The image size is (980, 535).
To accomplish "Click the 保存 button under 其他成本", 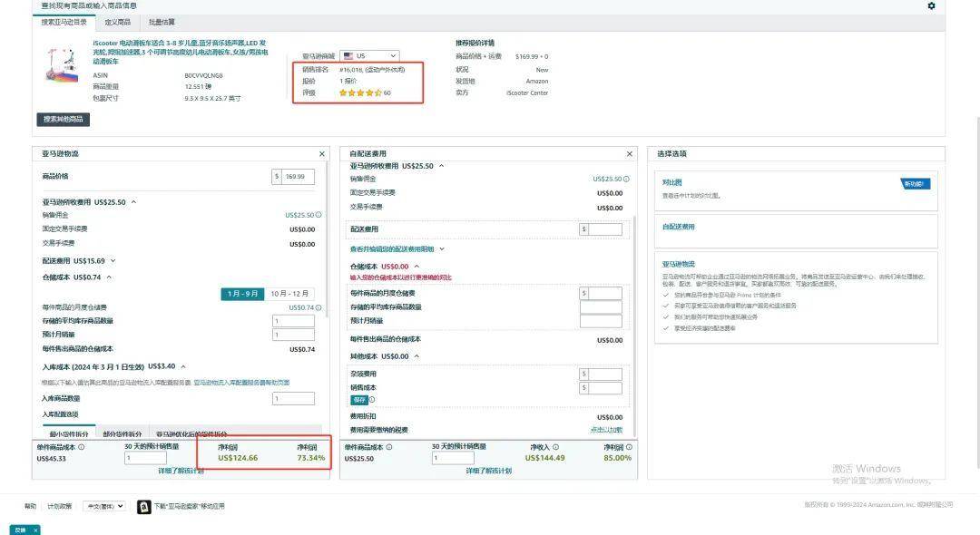I will (x=358, y=400).
